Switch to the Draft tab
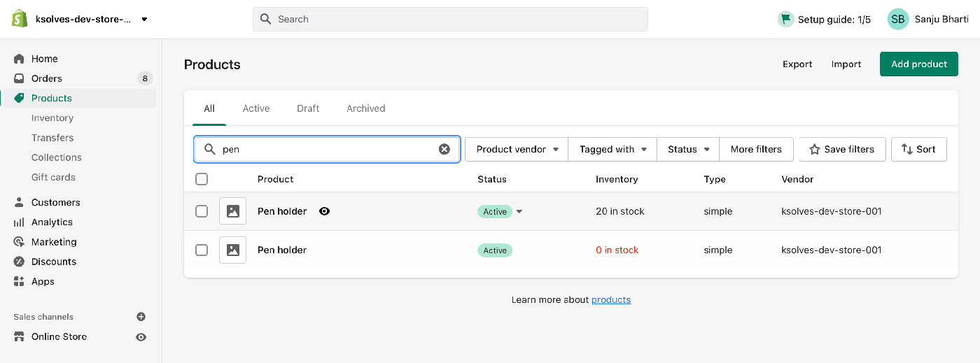This screenshot has width=980, height=363. click(308, 108)
